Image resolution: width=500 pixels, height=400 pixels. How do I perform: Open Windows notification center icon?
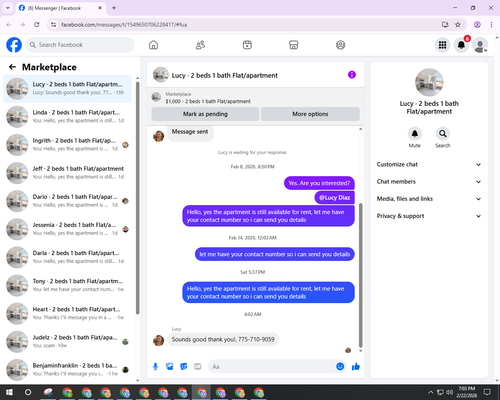(487, 392)
